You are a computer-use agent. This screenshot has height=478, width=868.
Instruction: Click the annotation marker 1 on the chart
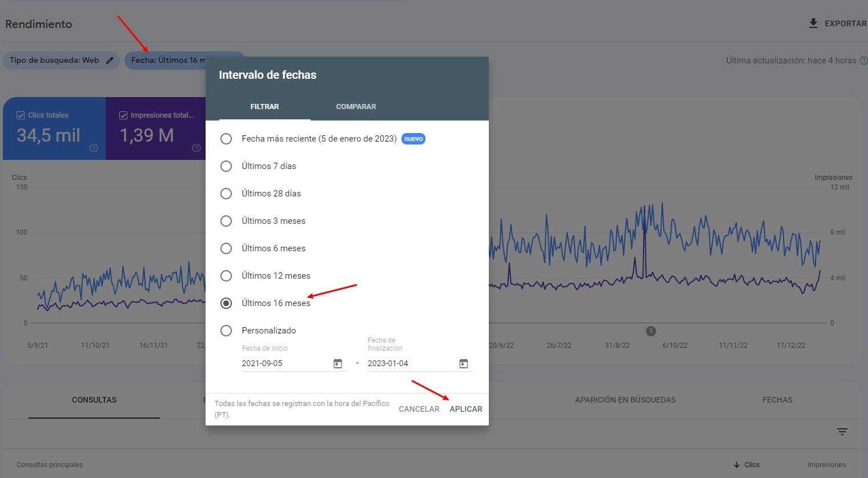(650, 331)
